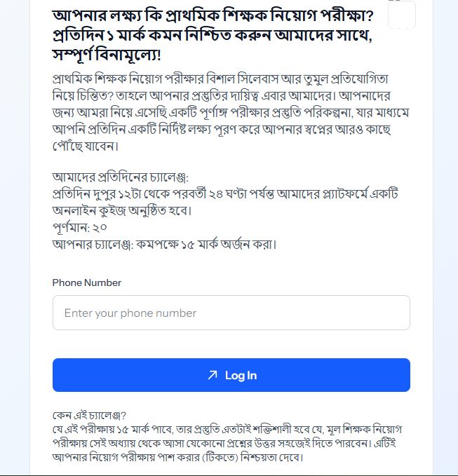Click the line starting "যে এই পরীক্ষায় ১৫ মার্ক"
The width and height of the screenshot is (458, 476).
click(x=231, y=428)
